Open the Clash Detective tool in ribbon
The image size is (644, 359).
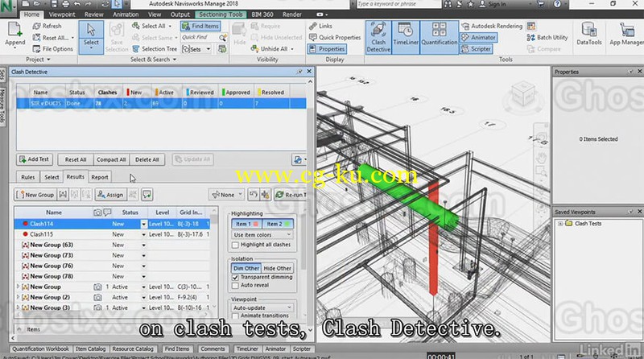378,37
